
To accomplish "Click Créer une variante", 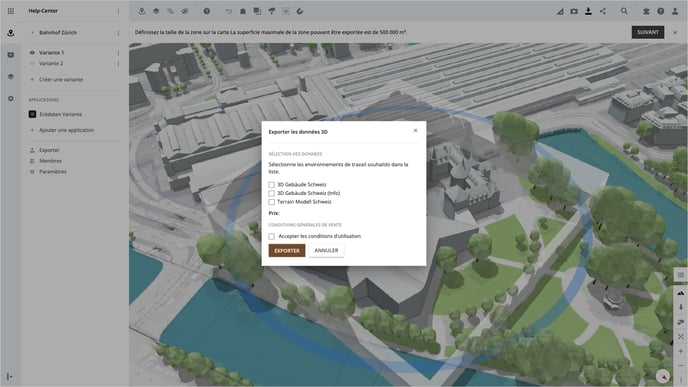I will 61,79.
